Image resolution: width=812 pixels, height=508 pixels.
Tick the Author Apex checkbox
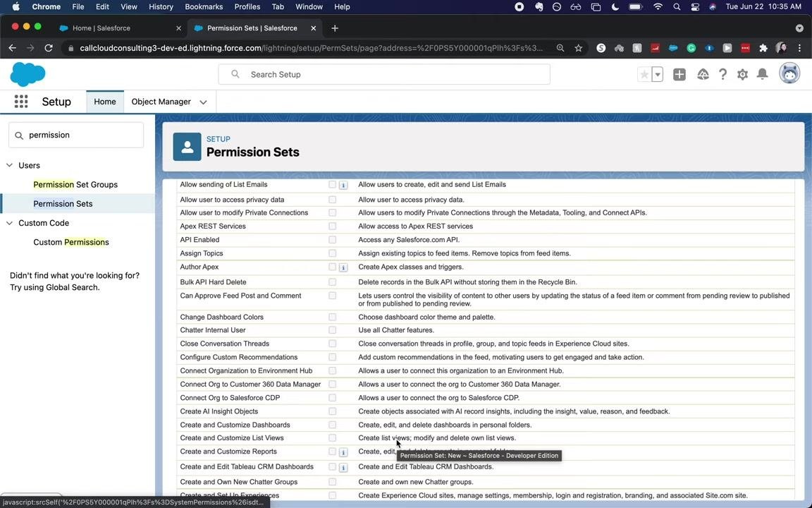coord(333,267)
